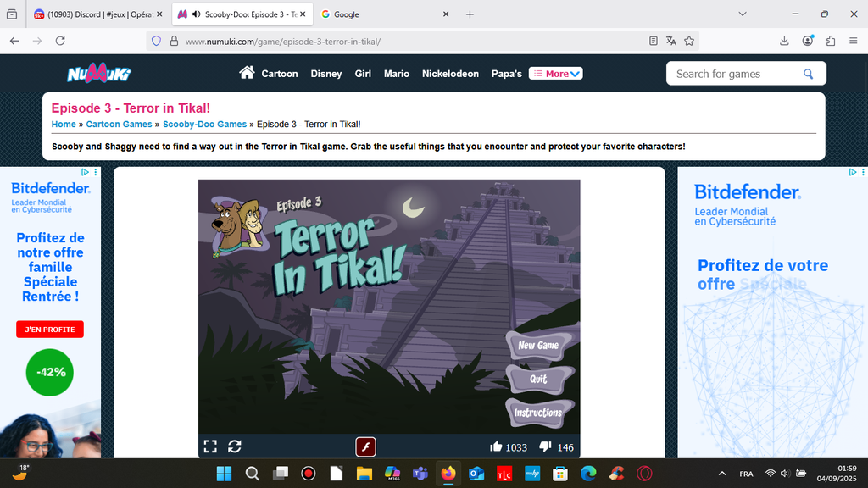Start a New Game
The height and width of the screenshot is (488, 868).
point(538,345)
